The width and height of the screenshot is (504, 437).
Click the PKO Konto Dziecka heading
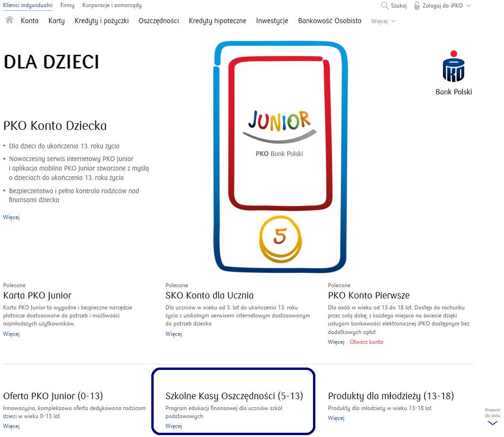tap(55, 126)
